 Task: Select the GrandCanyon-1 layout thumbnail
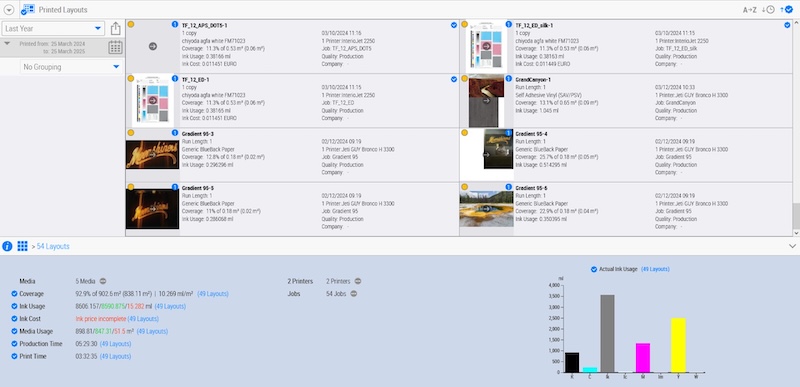pyautogui.click(x=486, y=101)
